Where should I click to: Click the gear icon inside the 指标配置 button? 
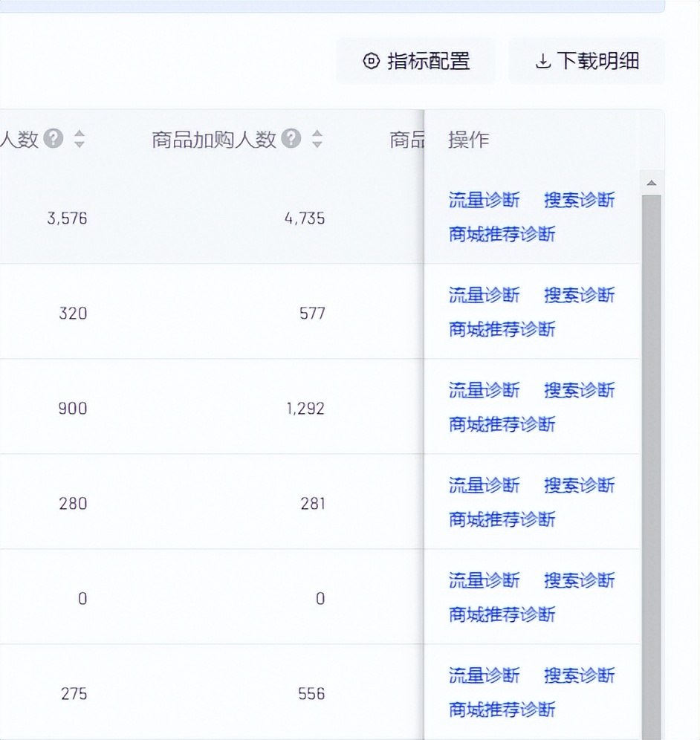(371, 62)
